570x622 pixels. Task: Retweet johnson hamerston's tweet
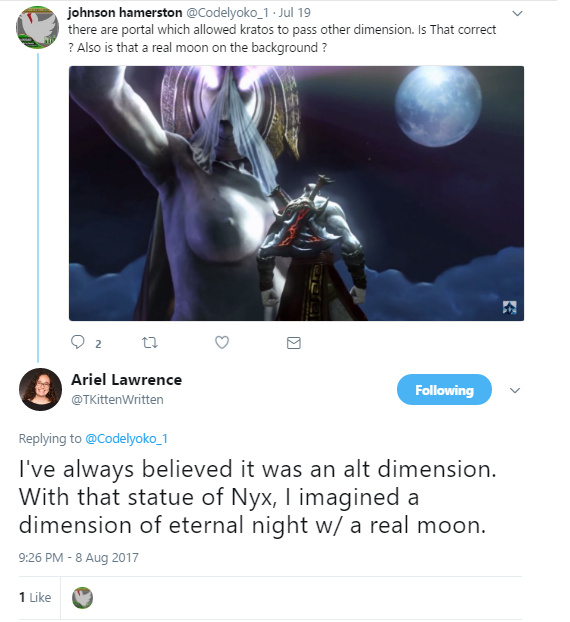click(150, 342)
